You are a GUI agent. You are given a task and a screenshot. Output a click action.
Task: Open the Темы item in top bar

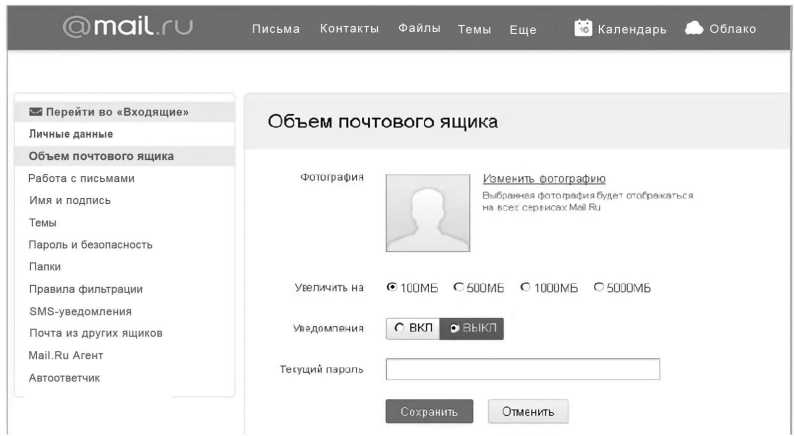tap(474, 30)
